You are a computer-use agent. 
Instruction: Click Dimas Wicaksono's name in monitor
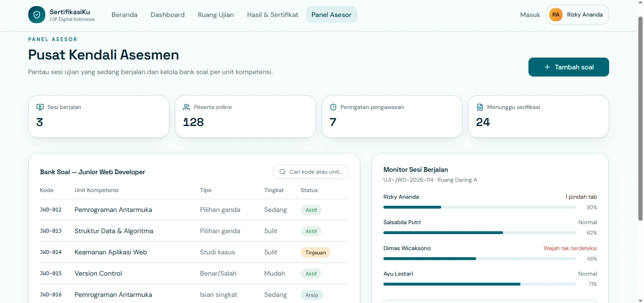click(x=407, y=248)
